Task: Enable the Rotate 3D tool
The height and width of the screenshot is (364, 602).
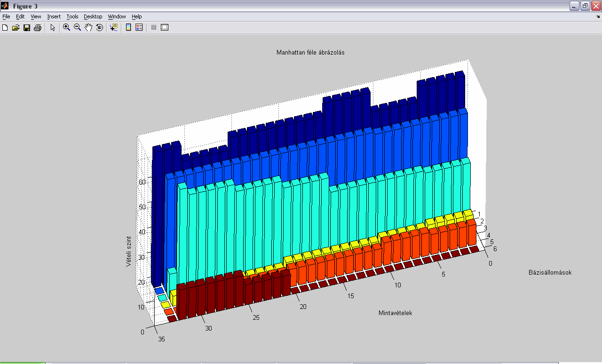Action: point(99,28)
